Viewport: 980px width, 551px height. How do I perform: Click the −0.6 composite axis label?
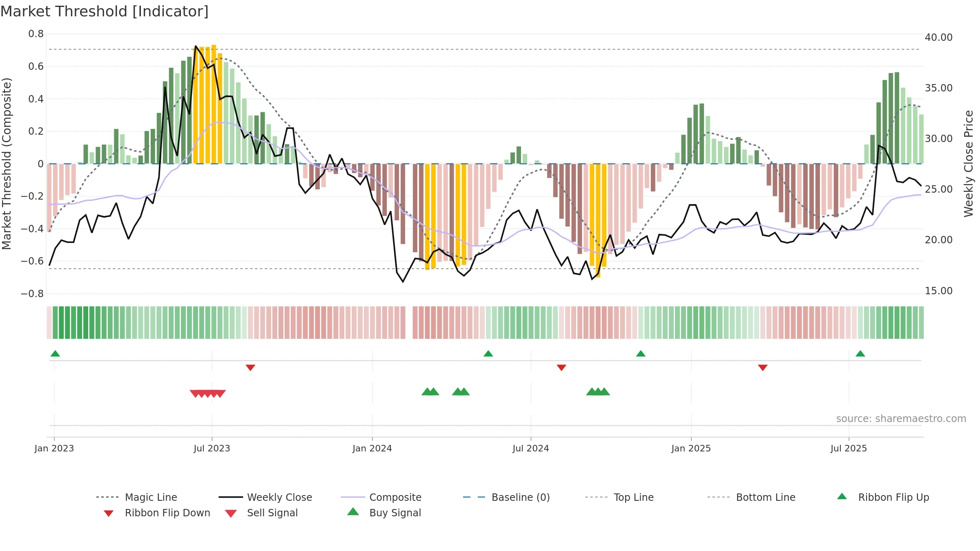(x=32, y=261)
